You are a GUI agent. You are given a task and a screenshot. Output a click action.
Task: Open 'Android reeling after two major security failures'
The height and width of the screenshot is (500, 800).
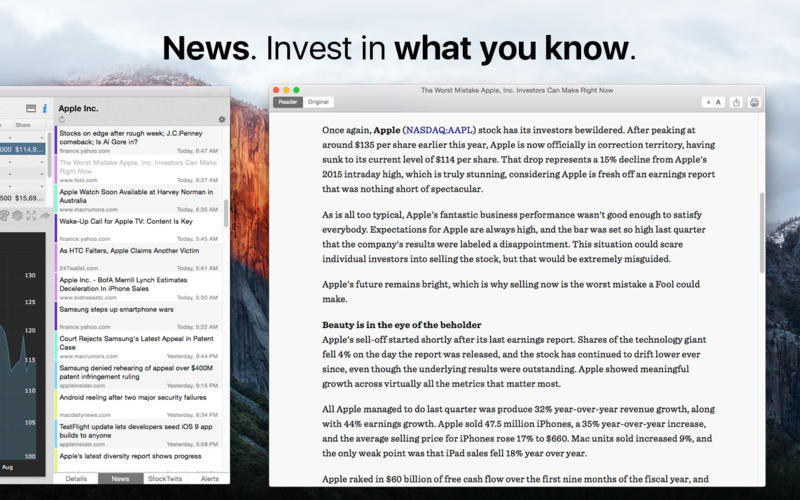coord(138,405)
